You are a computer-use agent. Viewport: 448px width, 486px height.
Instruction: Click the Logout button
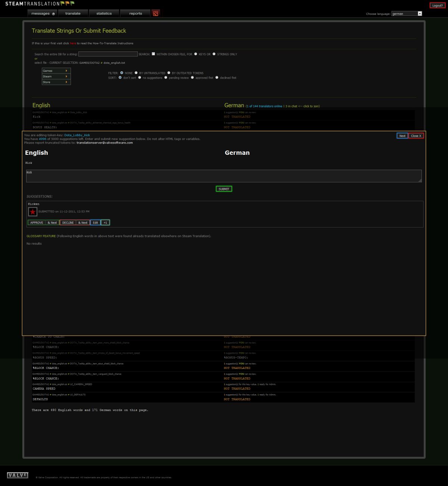point(437,6)
